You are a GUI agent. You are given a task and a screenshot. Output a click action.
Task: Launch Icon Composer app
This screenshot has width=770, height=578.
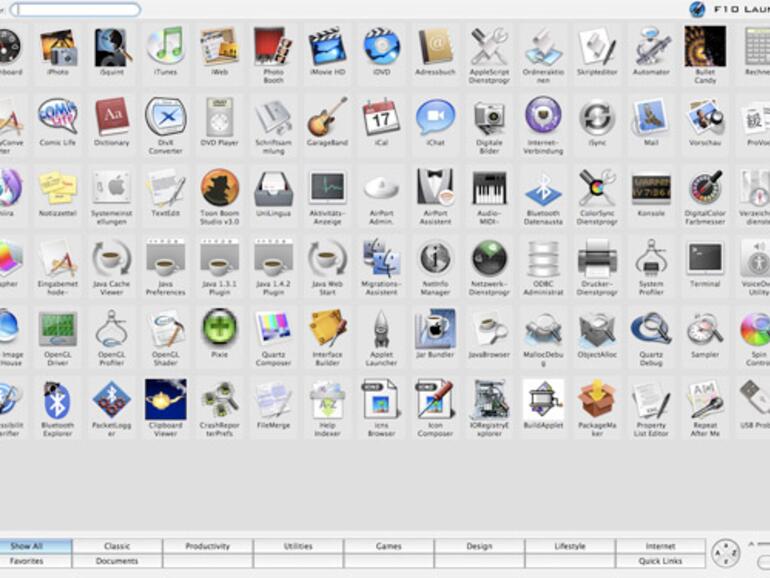coord(436,399)
